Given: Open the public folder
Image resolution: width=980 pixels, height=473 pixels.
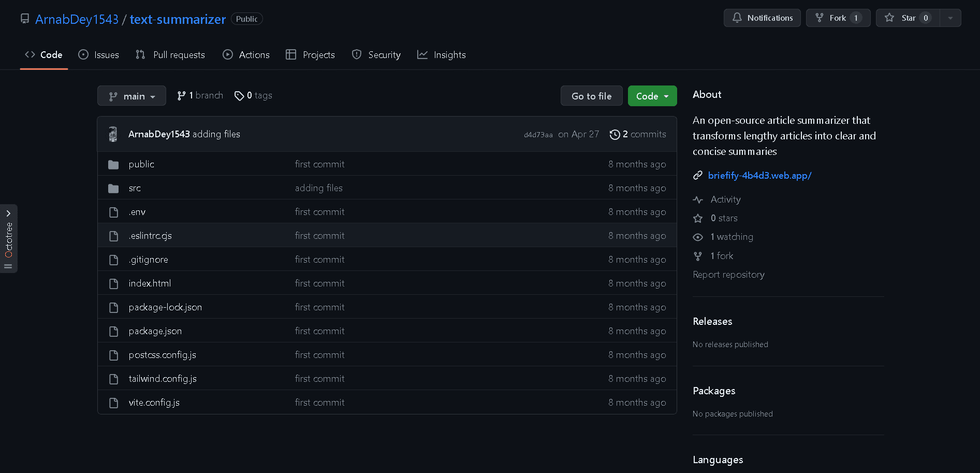Looking at the screenshot, I should 141,164.
